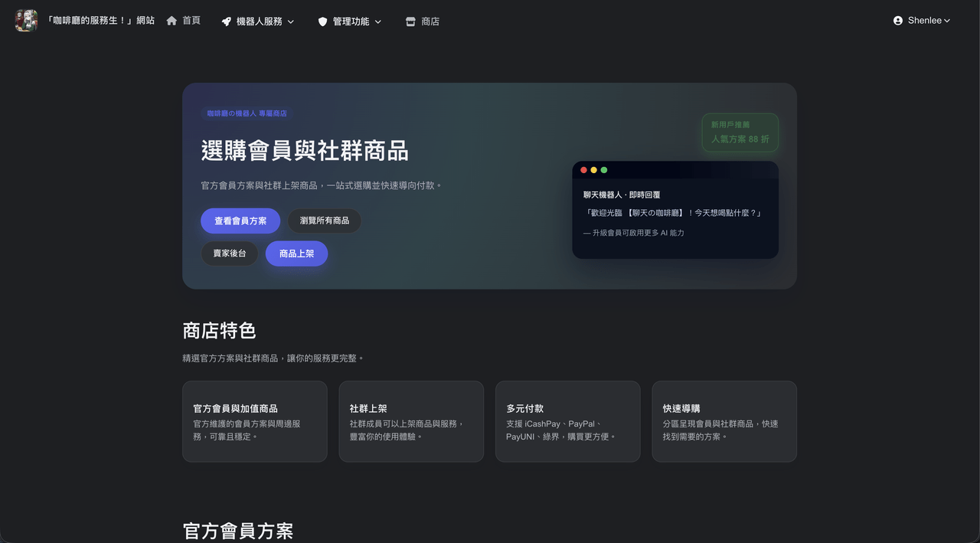Click the home house icon
980x543 pixels.
tap(171, 21)
